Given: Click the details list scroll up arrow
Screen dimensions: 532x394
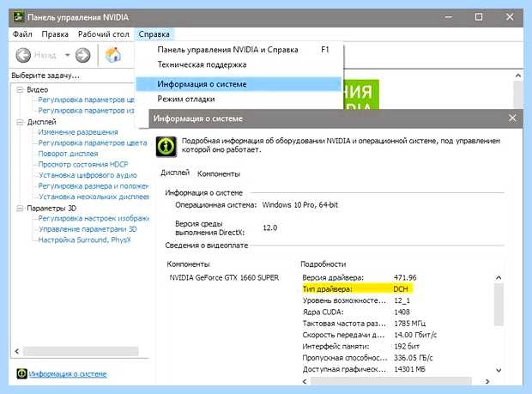Looking at the screenshot, I should click(x=499, y=278).
